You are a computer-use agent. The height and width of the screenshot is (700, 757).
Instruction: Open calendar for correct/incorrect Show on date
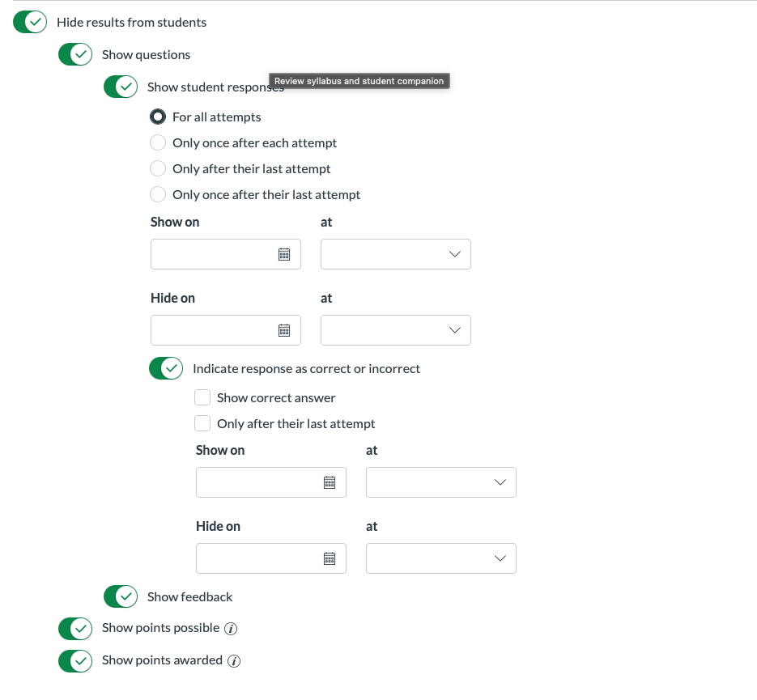[x=330, y=482]
